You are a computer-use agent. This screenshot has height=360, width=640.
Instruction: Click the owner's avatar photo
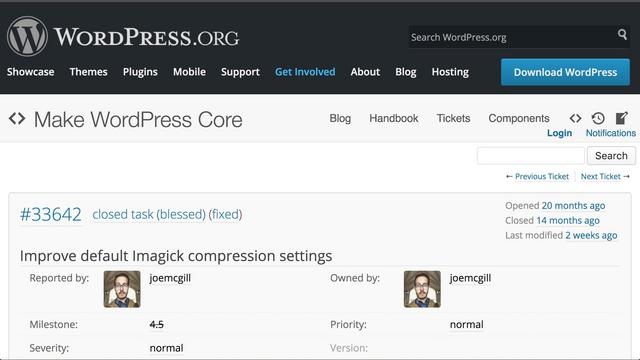[422, 289]
